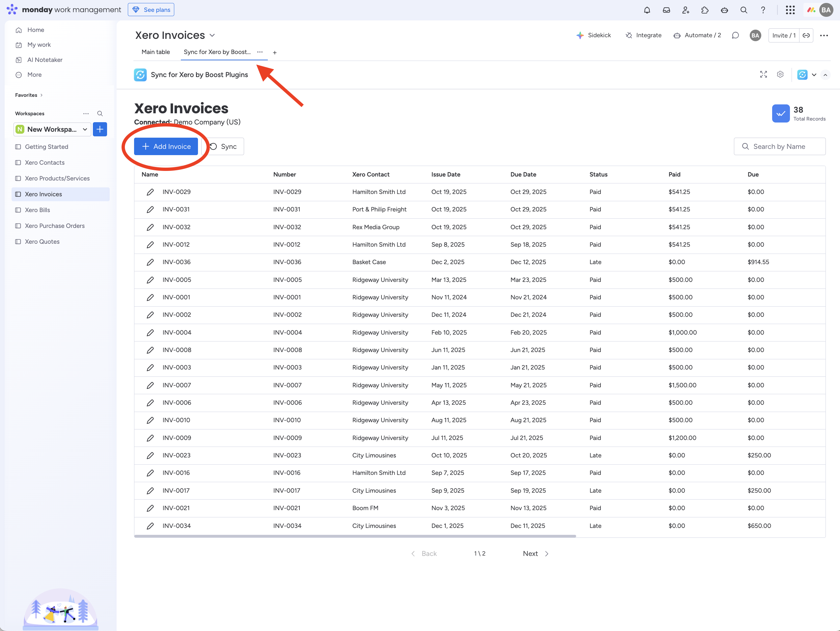Open the board discussion chat icon
Image resolution: width=840 pixels, height=631 pixels.
[735, 35]
